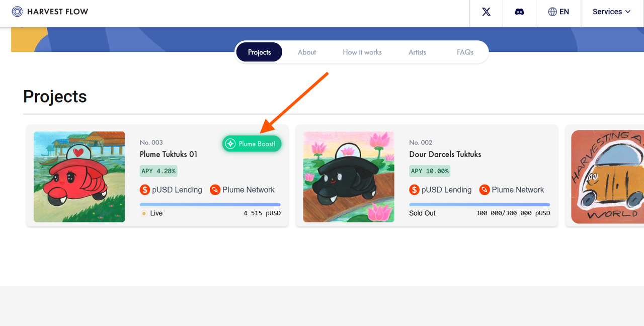Open the red tuktuk artwork thumbnail

(79, 177)
